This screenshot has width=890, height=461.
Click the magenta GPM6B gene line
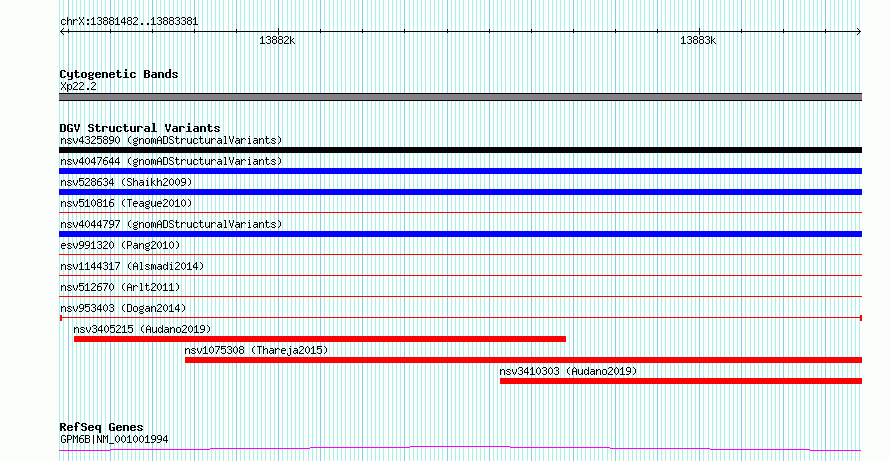pos(460,449)
